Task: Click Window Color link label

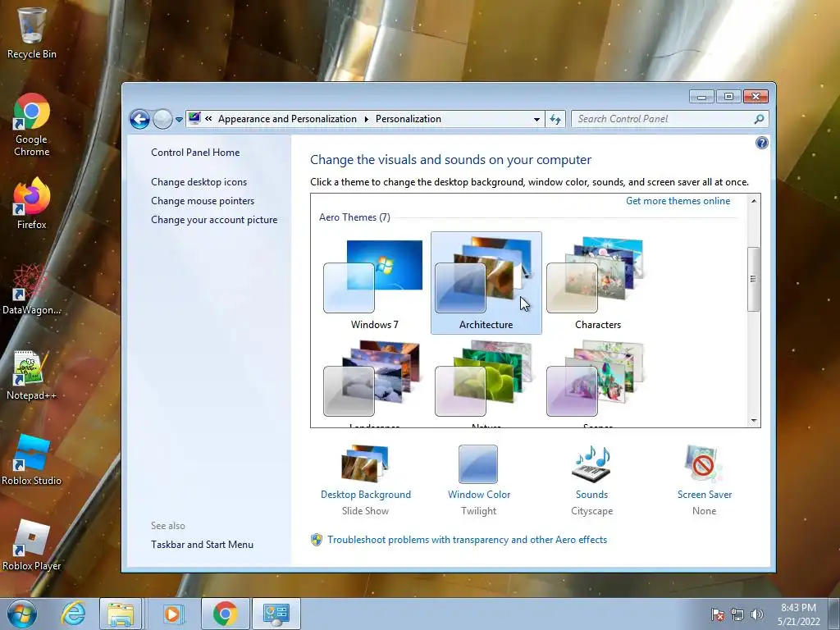Action: pyautogui.click(x=479, y=495)
